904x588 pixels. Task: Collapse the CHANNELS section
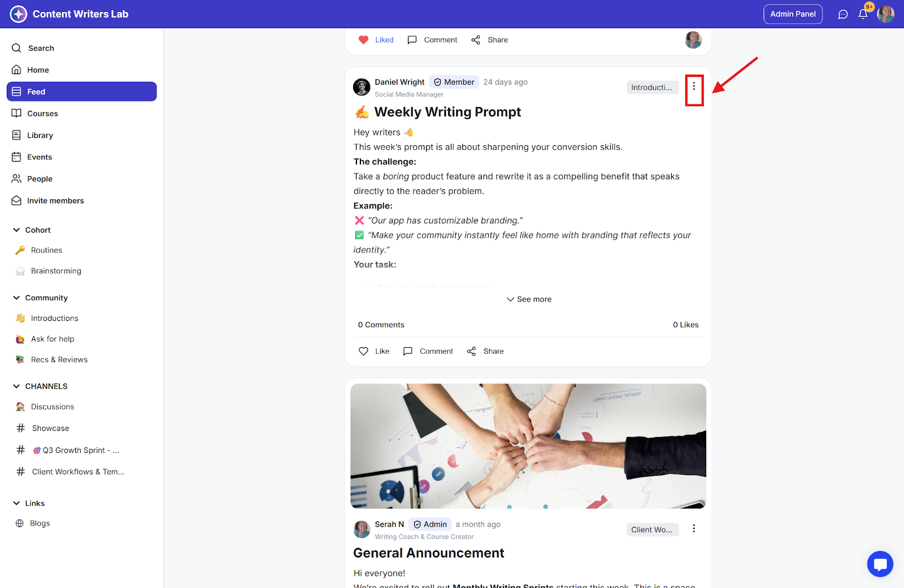click(x=16, y=386)
